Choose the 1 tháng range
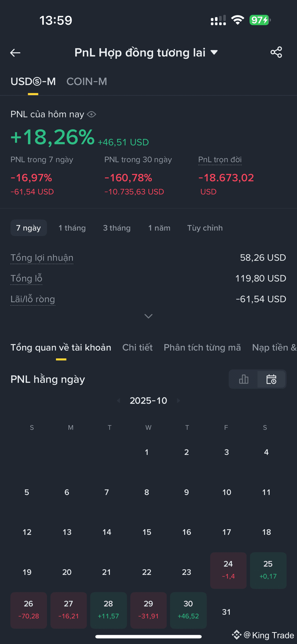Image resolution: width=297 pixels, height=644 pixels. 72,228
